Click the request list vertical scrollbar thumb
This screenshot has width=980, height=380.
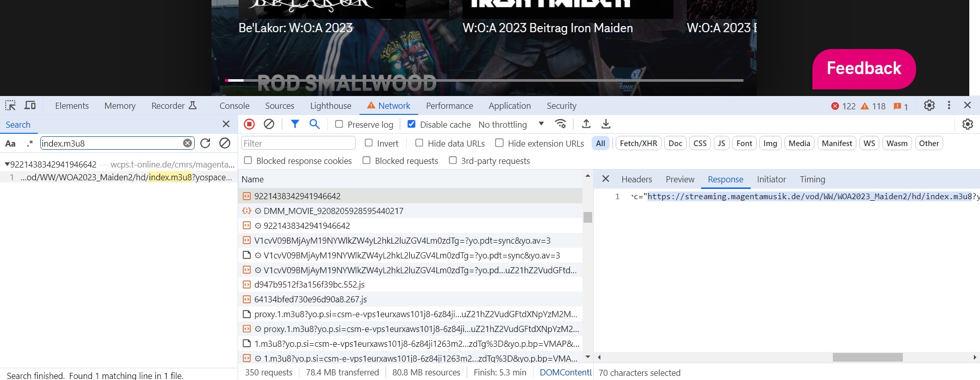tap(588, 217)
